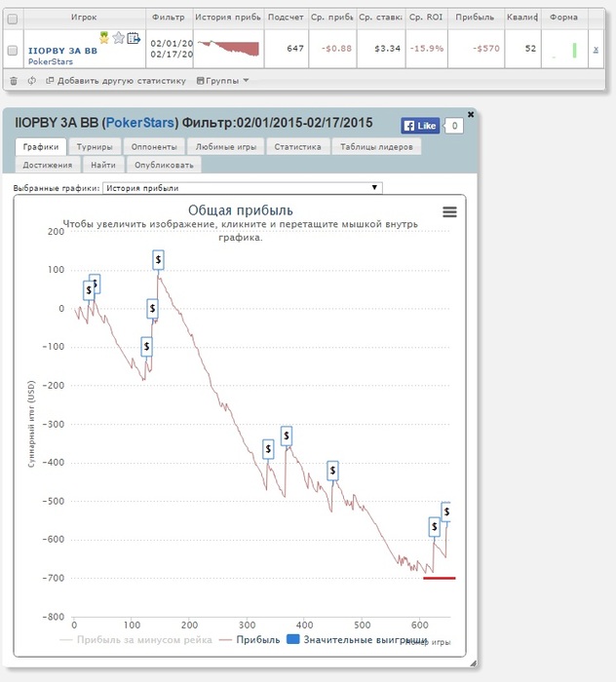Toggle the Значительные выигрыши legend series

coord(357,640)
